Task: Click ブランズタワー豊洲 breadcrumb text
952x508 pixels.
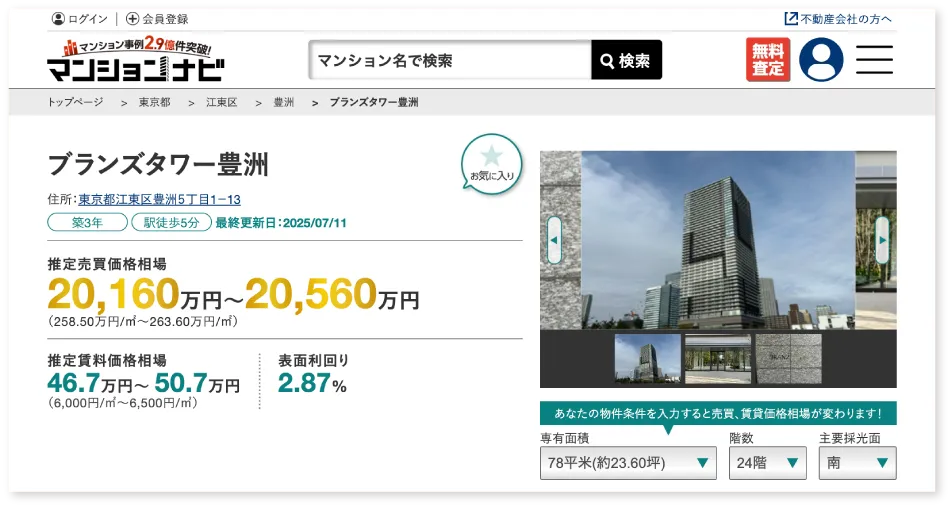Action: coord(374,102)
